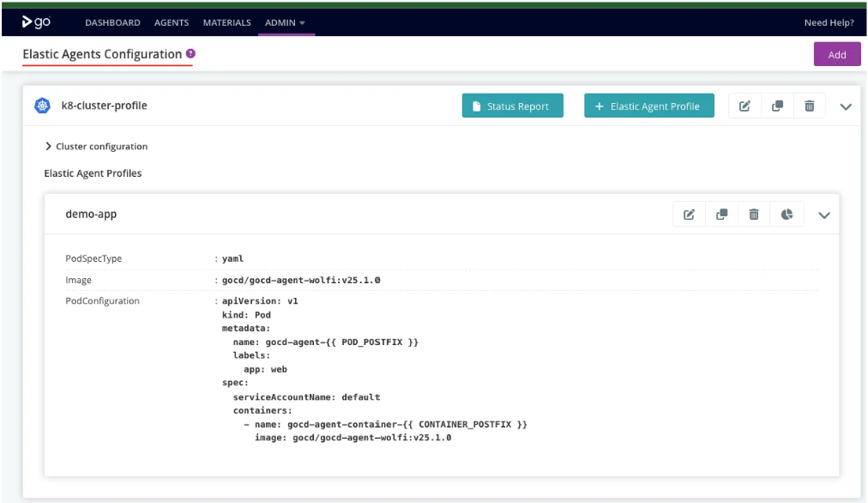
Task: Click the spec: line
Action: coord(235,383)
